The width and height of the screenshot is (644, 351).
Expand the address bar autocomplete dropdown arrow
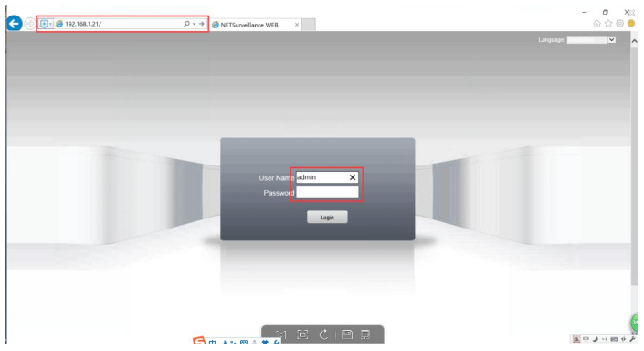click(194, 25)
